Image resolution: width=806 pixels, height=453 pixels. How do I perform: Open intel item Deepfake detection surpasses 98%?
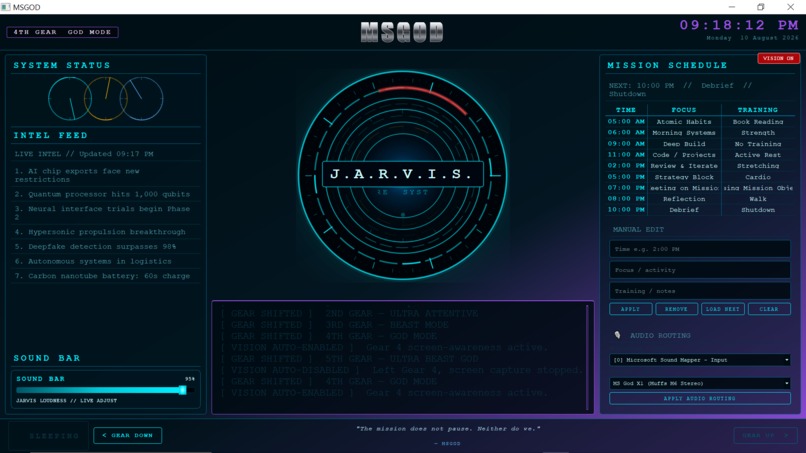[106, 247]
